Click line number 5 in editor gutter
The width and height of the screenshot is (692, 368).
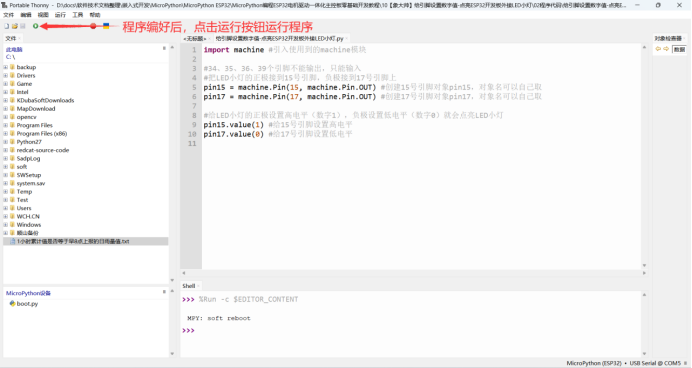point(194,87)
